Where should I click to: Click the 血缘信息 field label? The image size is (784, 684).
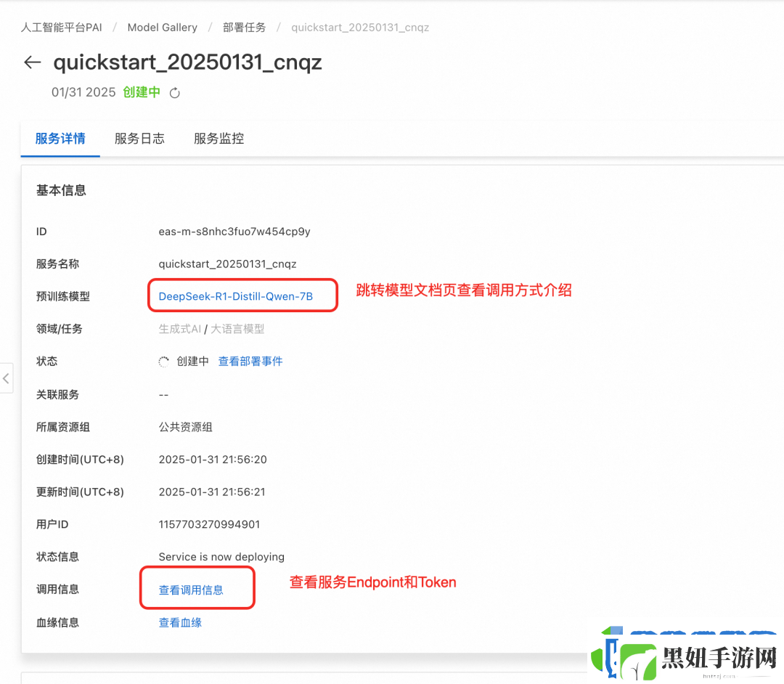click(x=57, y=622)
